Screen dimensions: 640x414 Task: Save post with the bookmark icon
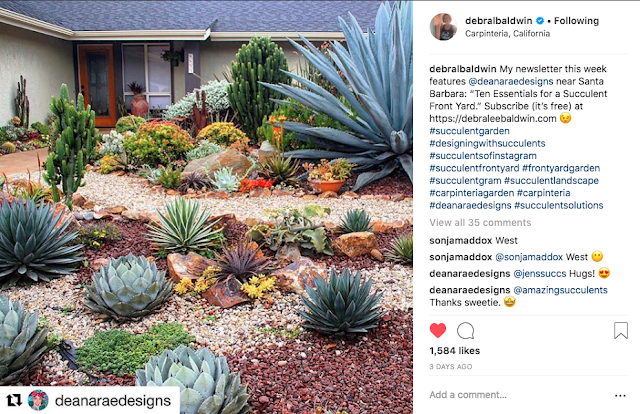pos(621,331)
